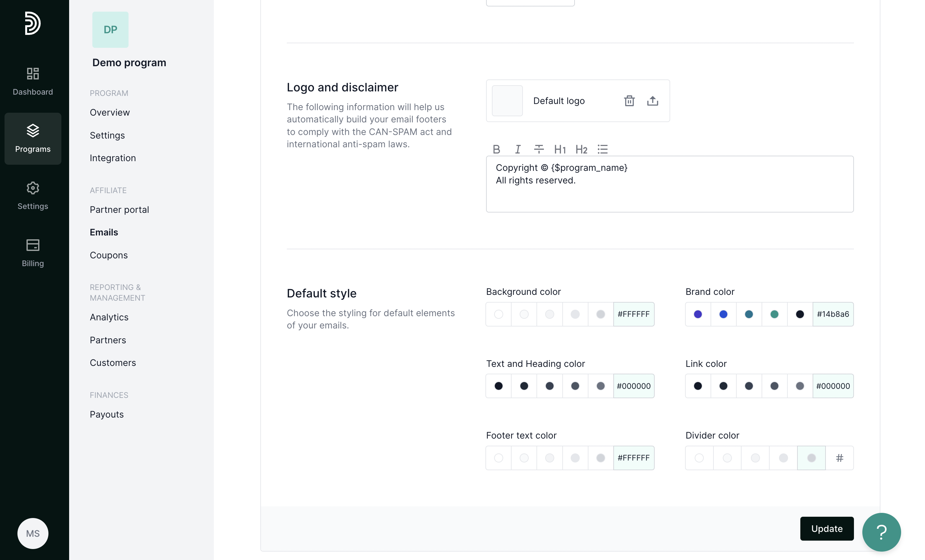Screen dimensions: 925x560
Task: Open the Coupons page
Action: point(109,255)
